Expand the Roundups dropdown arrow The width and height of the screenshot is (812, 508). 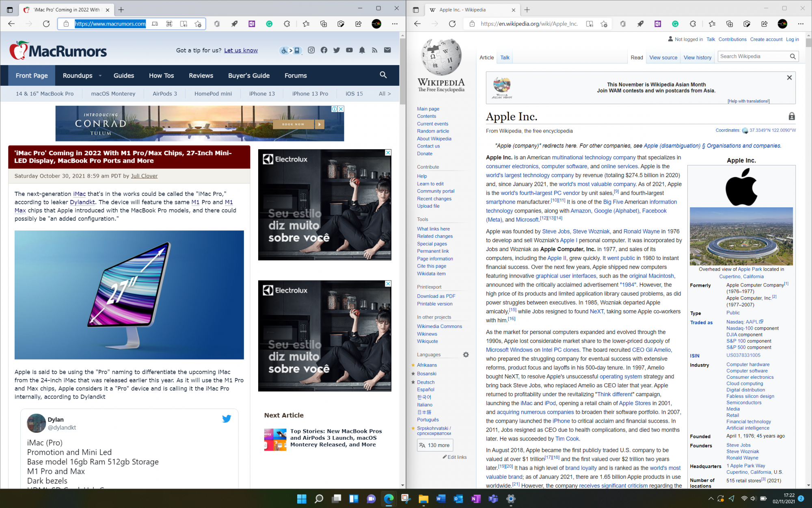pos(100,76)
